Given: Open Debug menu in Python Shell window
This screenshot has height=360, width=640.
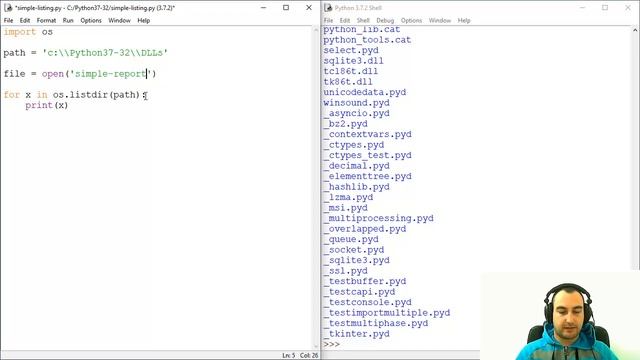Looking at the screenshot, I should 385,20.
